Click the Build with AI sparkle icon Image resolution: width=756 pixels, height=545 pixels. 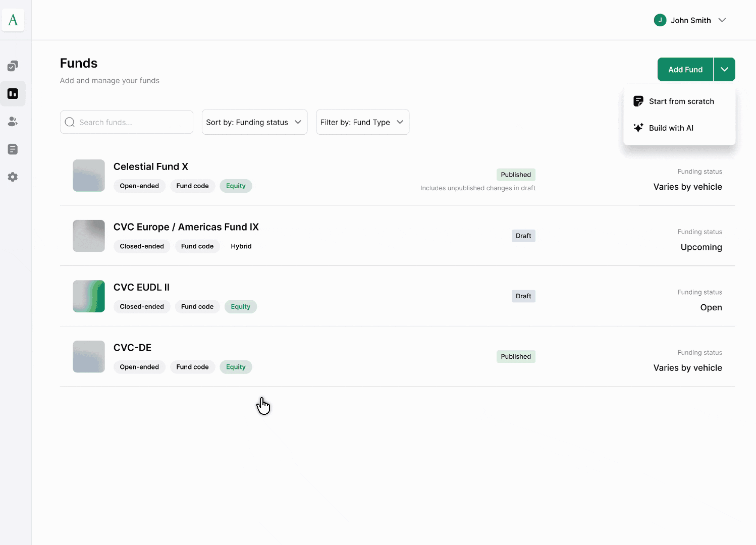638,128
